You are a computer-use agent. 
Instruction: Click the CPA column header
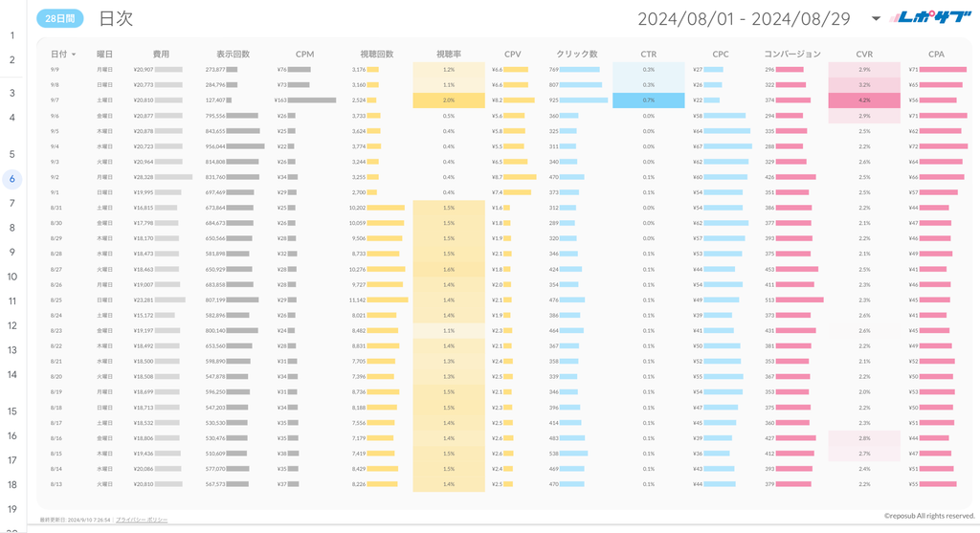click(936, 55)
